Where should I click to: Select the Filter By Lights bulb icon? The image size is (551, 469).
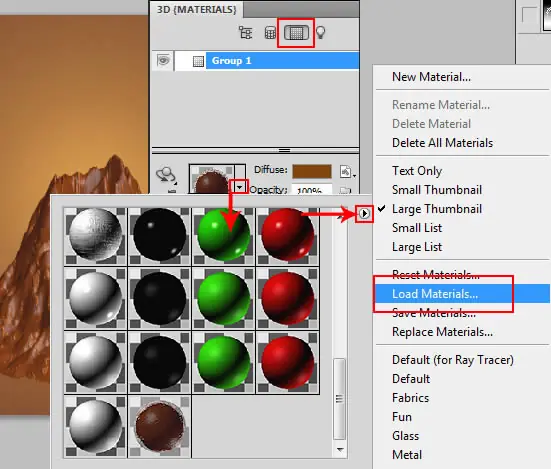pyautogui.click(x=320, y=32)
